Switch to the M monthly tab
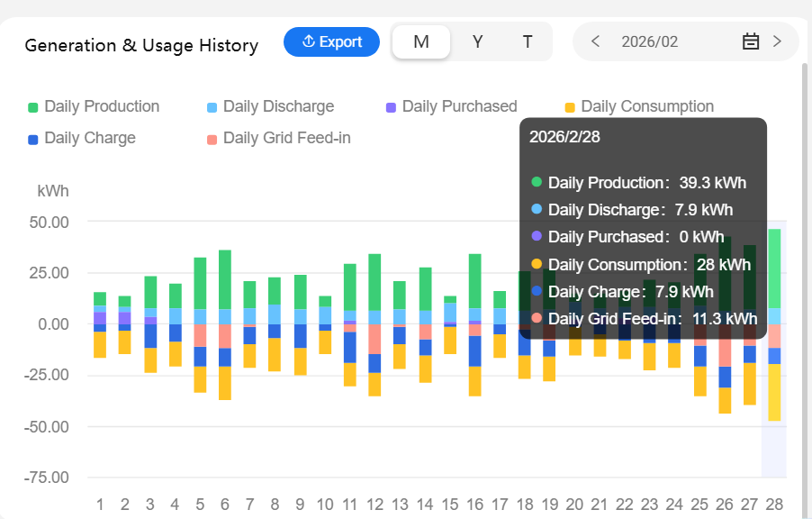This screenshot has width=812, height=519. pyautogui.click(x=421, y=42)
